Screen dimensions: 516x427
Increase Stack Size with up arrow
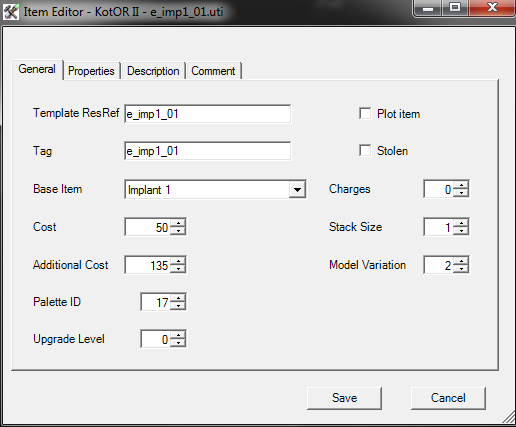tap(461, 223)
